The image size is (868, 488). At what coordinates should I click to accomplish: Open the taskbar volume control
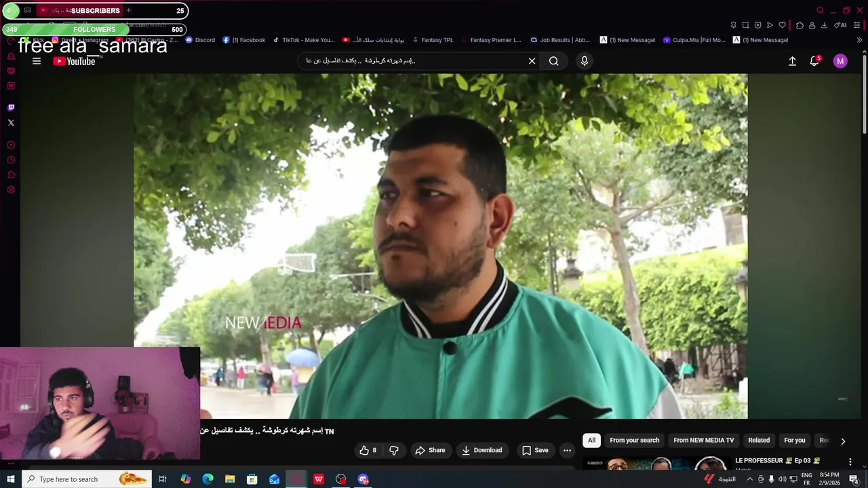(x=782, y=479)
